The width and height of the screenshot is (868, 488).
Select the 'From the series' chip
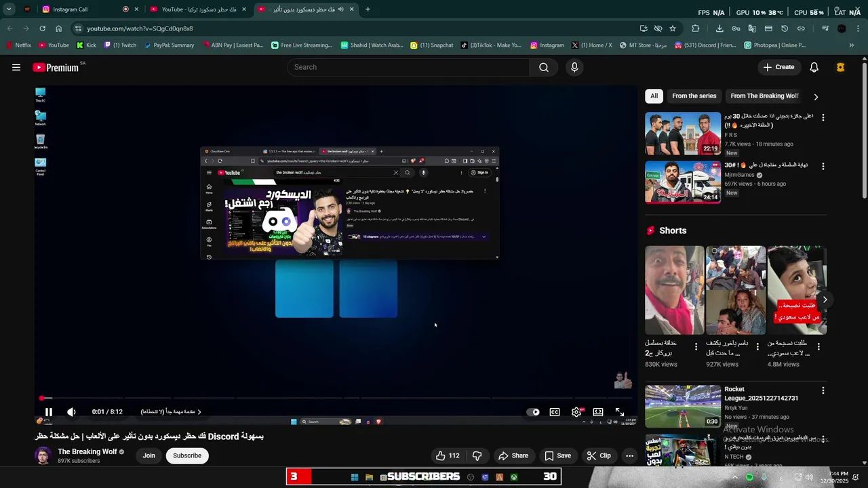[x=694, y=96]
